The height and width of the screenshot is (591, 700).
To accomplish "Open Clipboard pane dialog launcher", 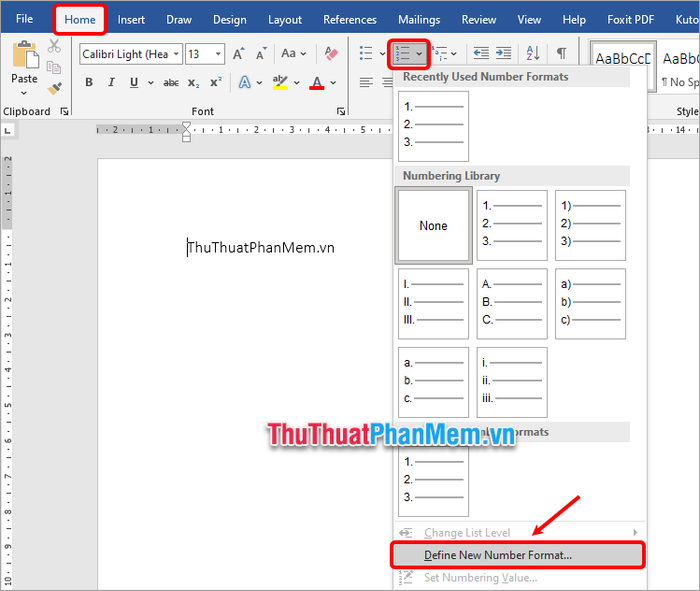I will pyautogui.click(x=64, y=112).
